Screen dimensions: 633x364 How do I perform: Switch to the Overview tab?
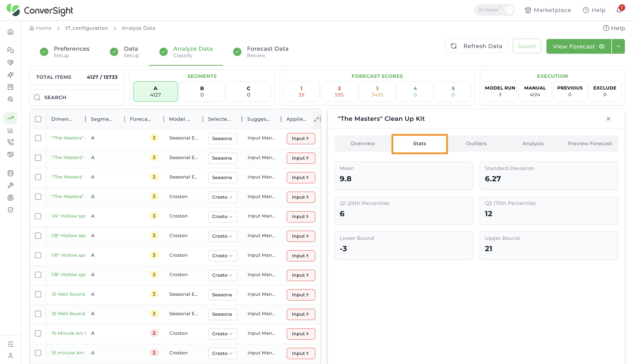[363, 144]
